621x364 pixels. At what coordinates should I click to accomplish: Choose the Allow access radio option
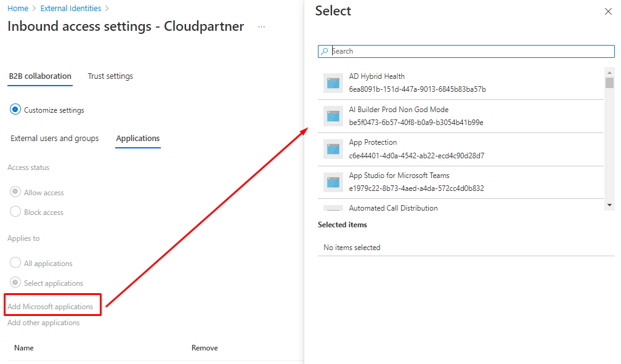15,192
